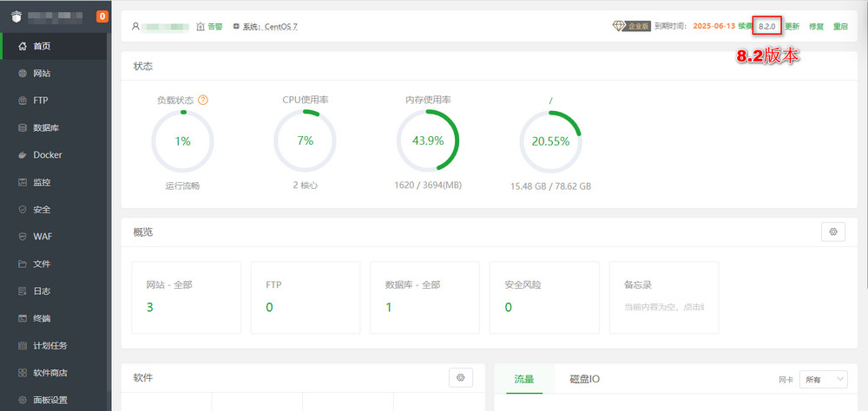This screenshot has height=411, width=868.
Task: Click the 更新 link in top bar
Action: pyautogui.click(x=792, y=26)
